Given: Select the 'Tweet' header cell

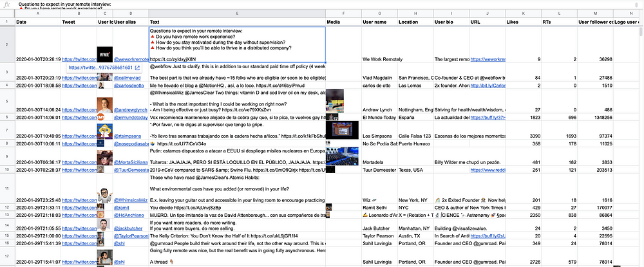Looking at the screenshot, I should [x=79, y=22].
